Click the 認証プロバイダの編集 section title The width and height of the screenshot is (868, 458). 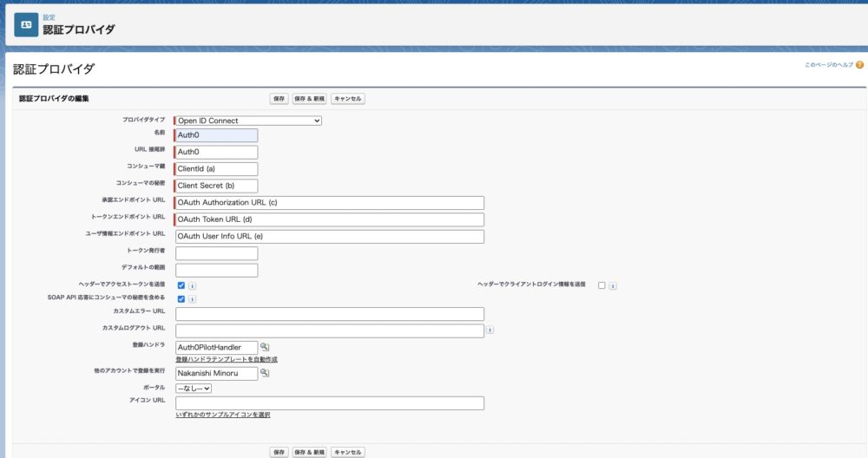[54, 99]
